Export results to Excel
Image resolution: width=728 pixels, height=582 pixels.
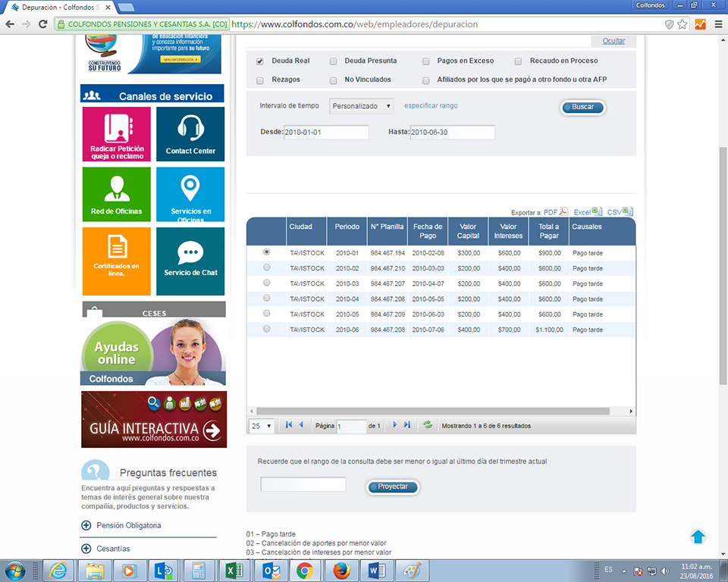pos(587,212)
